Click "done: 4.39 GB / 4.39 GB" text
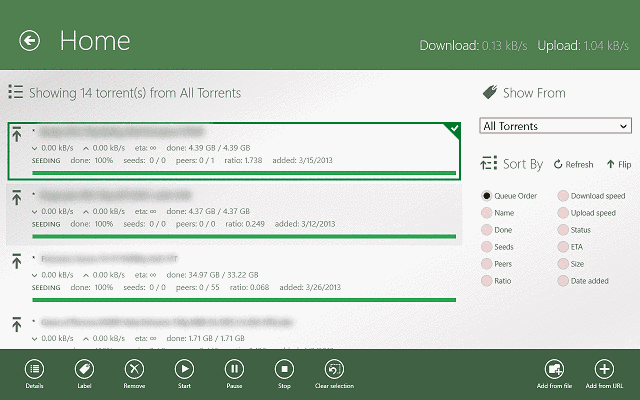 [x=208, y=148]
